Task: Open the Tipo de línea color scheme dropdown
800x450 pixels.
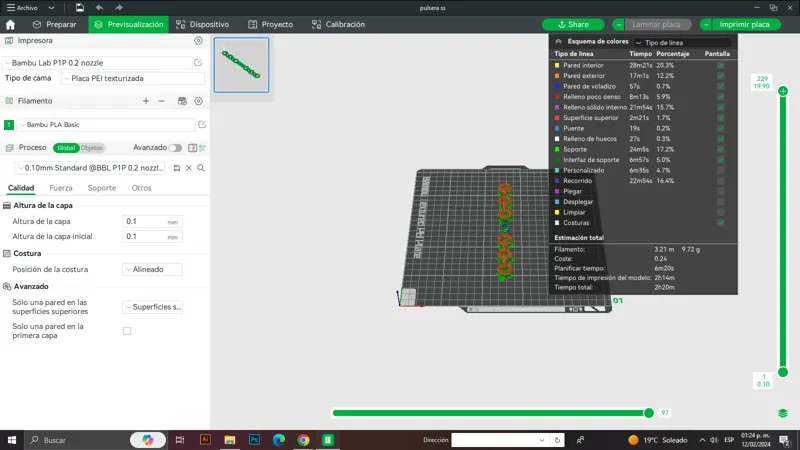Action: point(683,42)
